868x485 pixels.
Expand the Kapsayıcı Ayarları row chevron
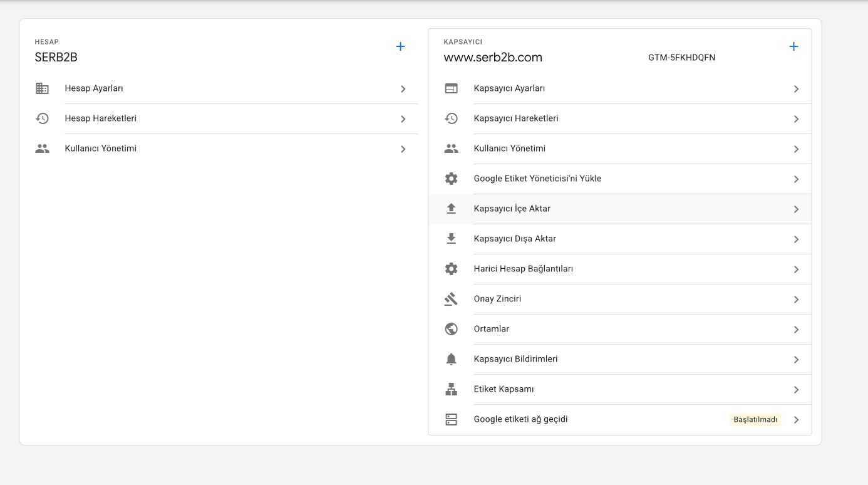pos(796,89)
